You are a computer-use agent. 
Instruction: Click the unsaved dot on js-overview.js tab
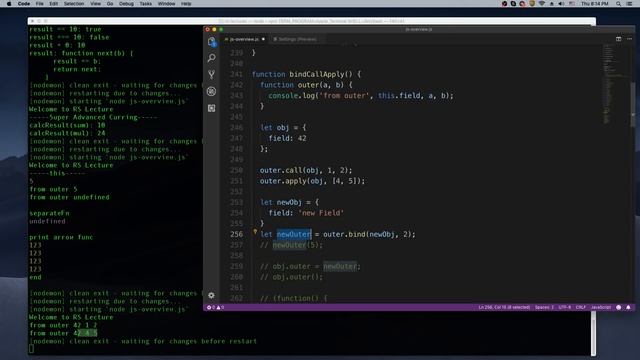click(x=263, y=39)
